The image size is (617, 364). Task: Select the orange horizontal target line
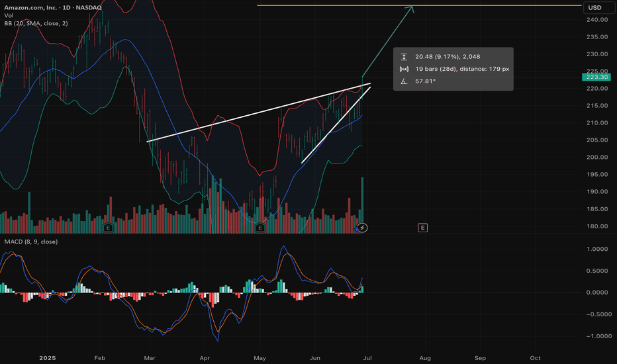click(419, 5)
